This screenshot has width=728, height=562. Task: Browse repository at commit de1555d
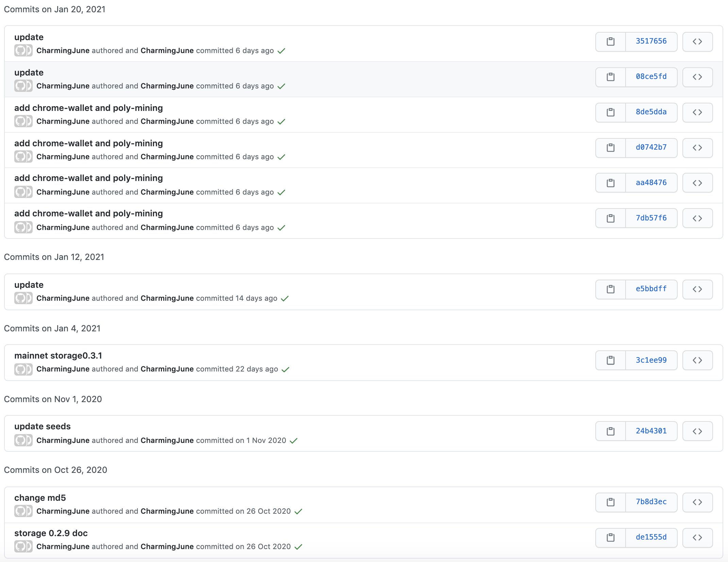[697, 538]
